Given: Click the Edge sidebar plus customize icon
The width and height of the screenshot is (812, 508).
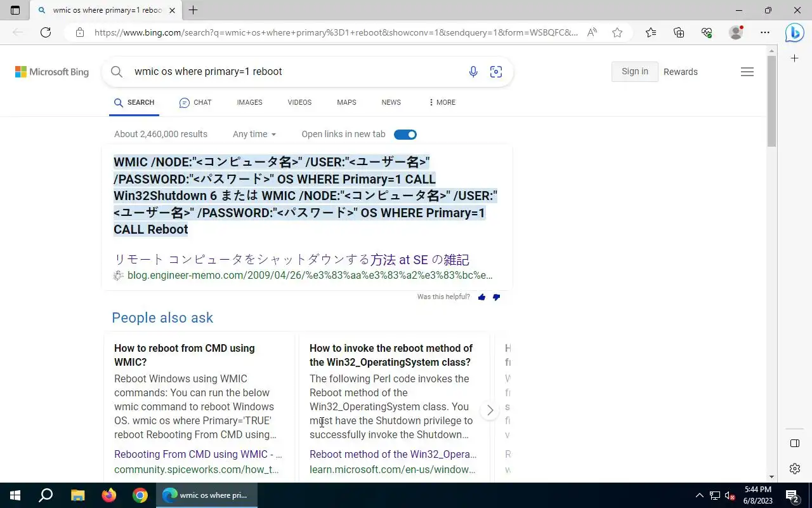Looking at the screenshot, I should tap(795, 58).
